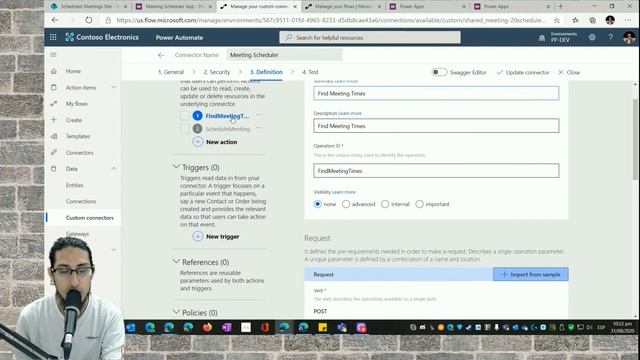This screenshot has width=640, height=360.
Task: Click the Update connector button
Action: click(x=523, y=72)
